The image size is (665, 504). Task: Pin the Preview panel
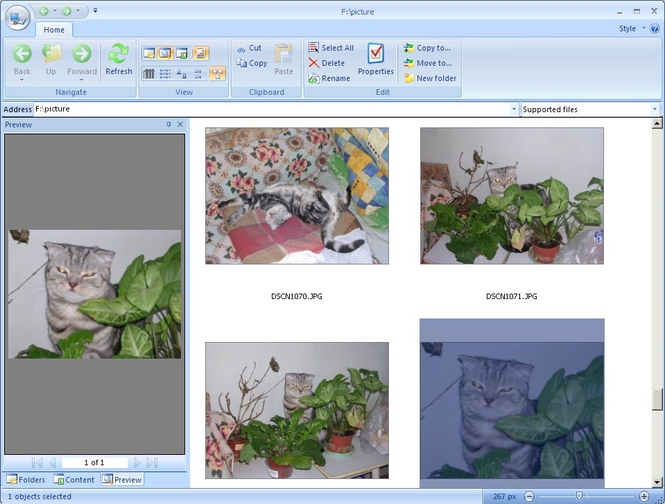click(x=168, y=125)
